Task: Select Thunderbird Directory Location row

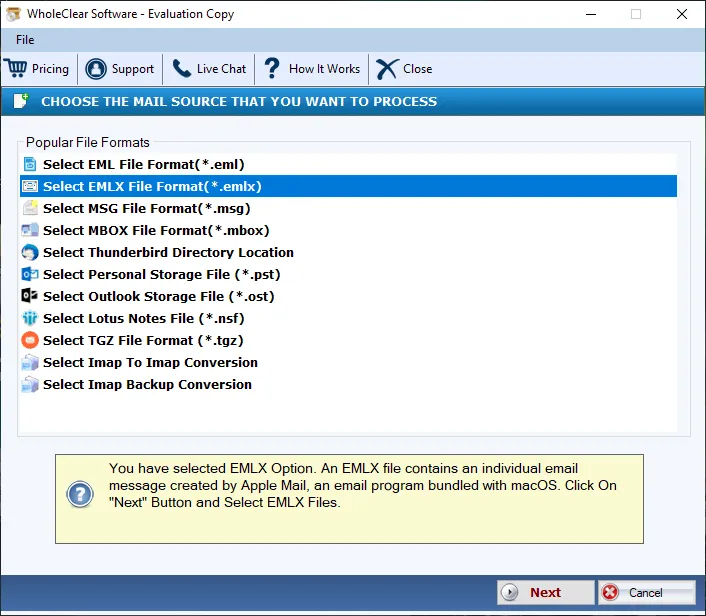Action: pyautogui.click(x=348, y=252)
